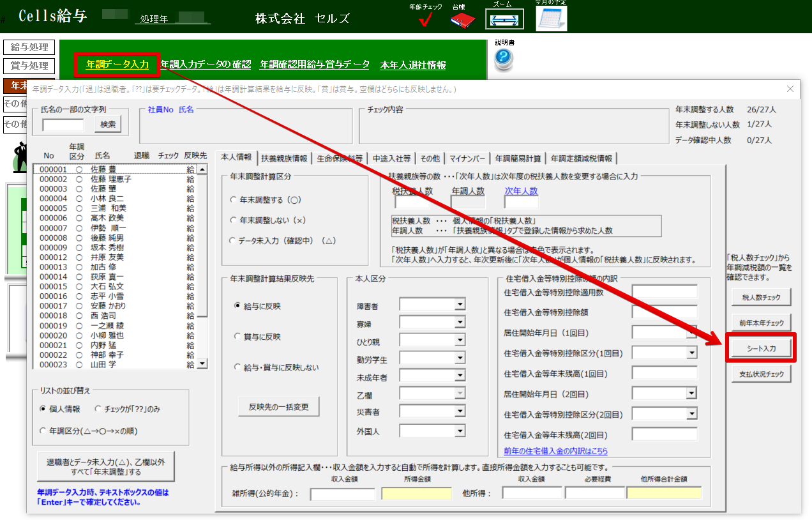Click the 賞与処理 sidebar button
This screenshot has height=520, width=812.
[x=29, y=66]
